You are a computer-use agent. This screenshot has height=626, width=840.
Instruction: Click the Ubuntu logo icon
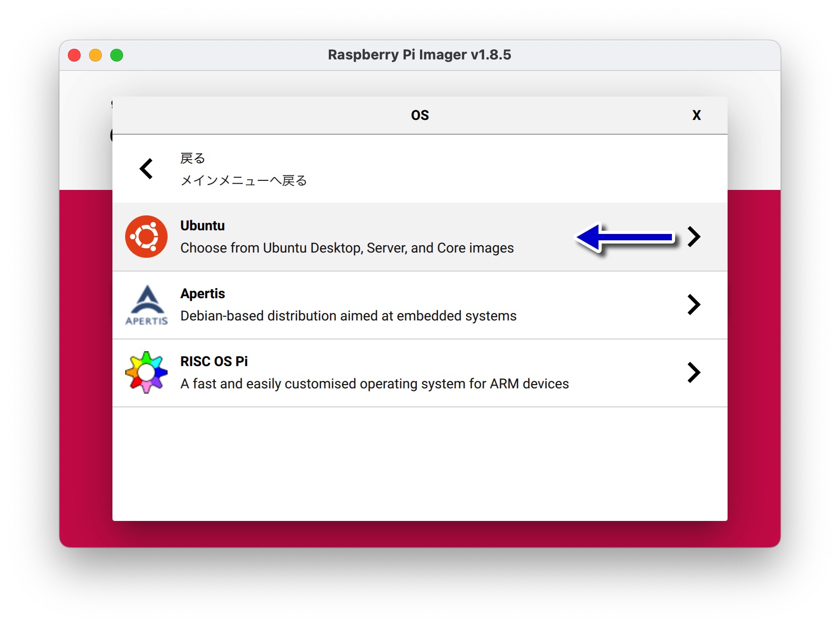[x=146, y=237]
